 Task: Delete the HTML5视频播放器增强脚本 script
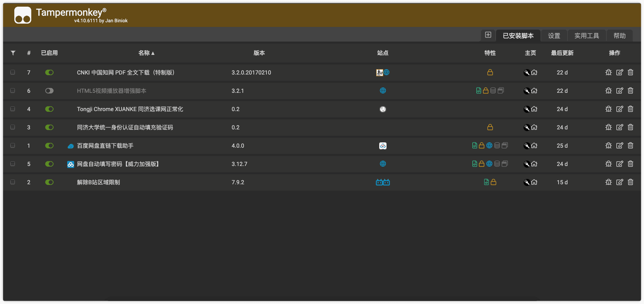[x=630, y=91]
